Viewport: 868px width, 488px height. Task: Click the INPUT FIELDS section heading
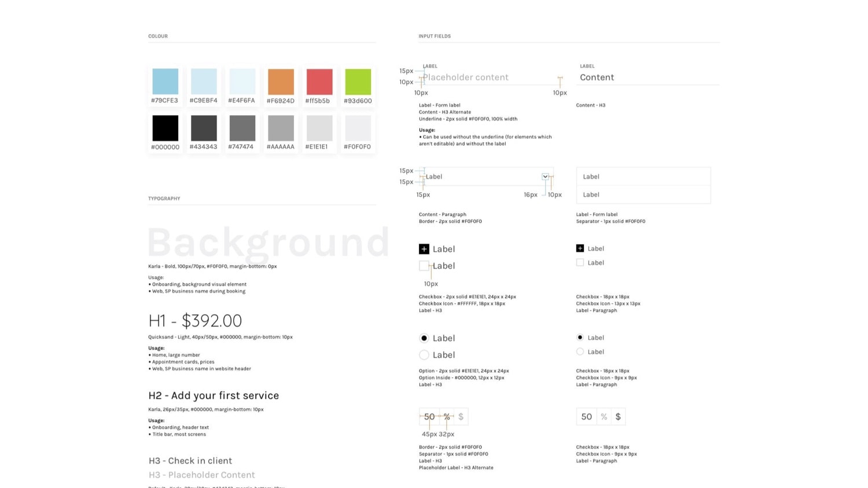click(x=435, y=36)
